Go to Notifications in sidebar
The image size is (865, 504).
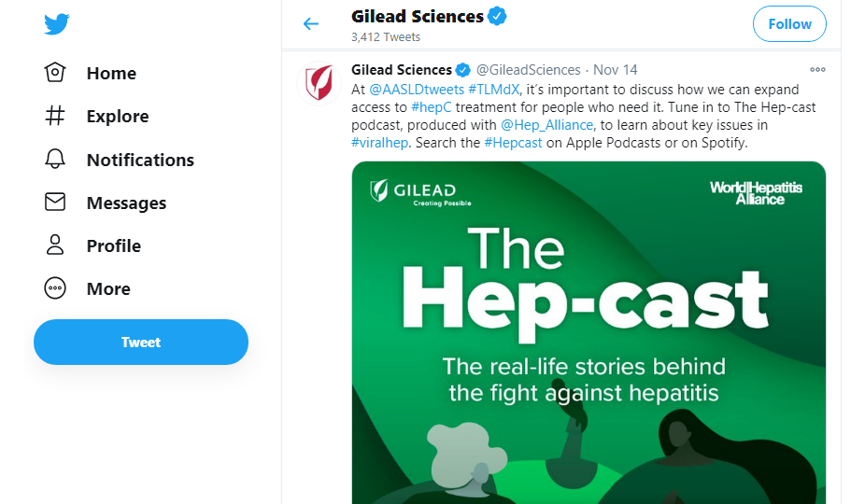pyautogui.click(x=140, y=160)
